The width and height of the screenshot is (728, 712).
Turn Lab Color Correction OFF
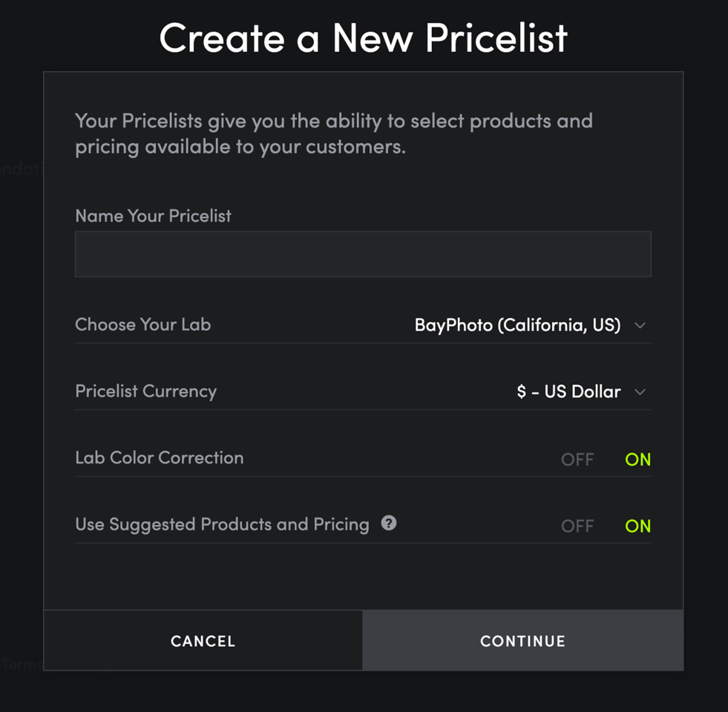577,460
